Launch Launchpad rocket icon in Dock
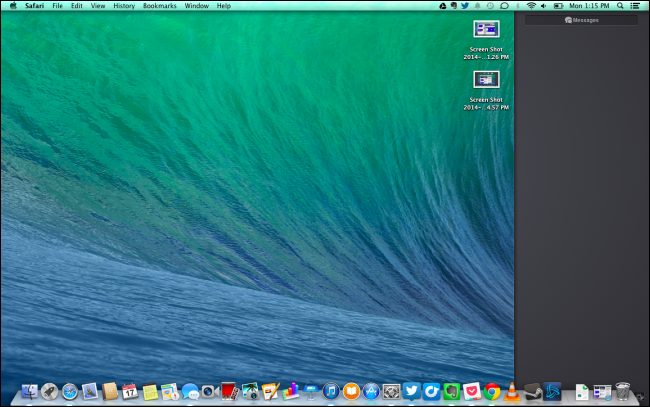Image resolution: width=650 pixels, height=407 pixels. pos(49,391)
